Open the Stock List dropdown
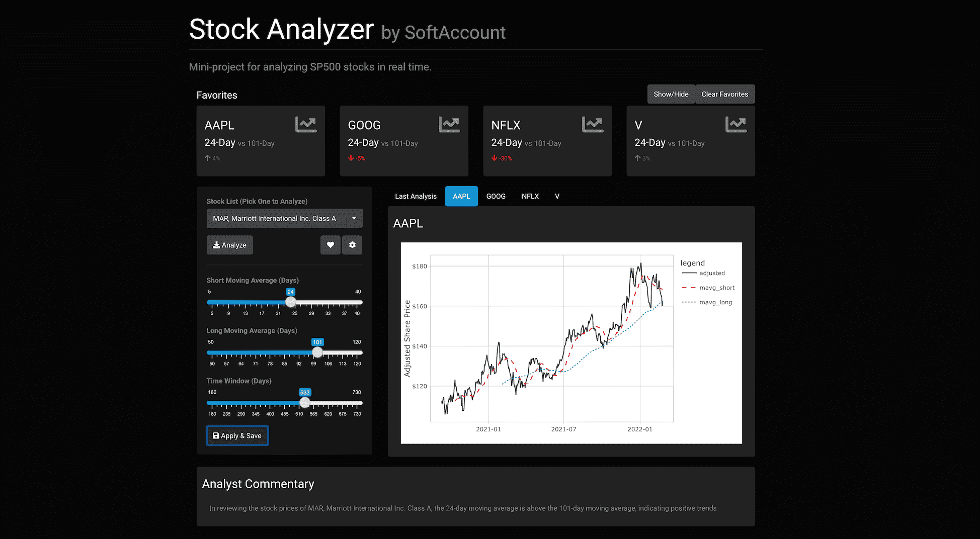Screen dimensions: 980x539 tap(284, 218)
